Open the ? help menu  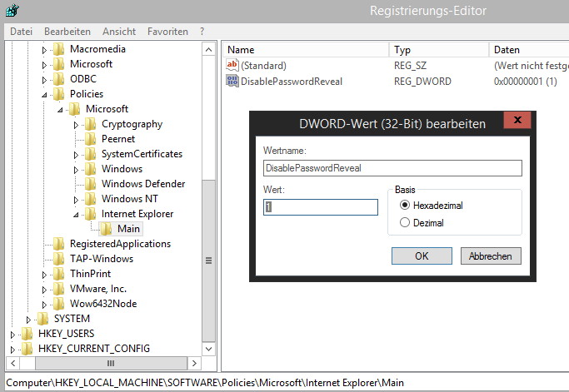pyautogui.click(x=202, y=32)
